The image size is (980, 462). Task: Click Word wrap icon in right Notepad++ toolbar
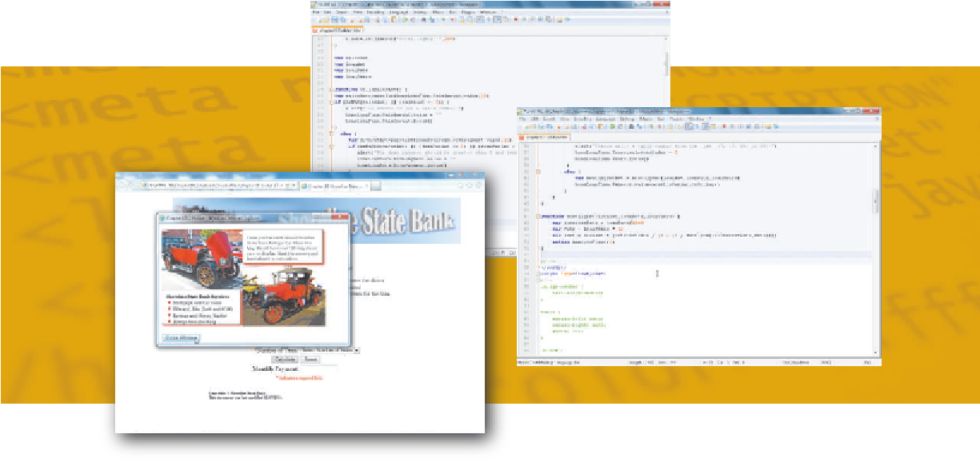point(689,126)
